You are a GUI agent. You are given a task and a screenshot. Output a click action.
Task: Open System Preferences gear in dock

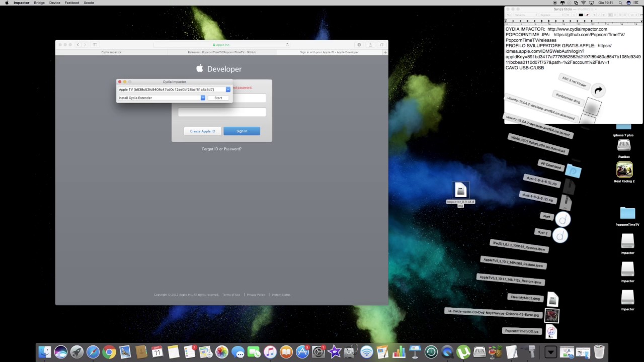click(x=318, y=352)
